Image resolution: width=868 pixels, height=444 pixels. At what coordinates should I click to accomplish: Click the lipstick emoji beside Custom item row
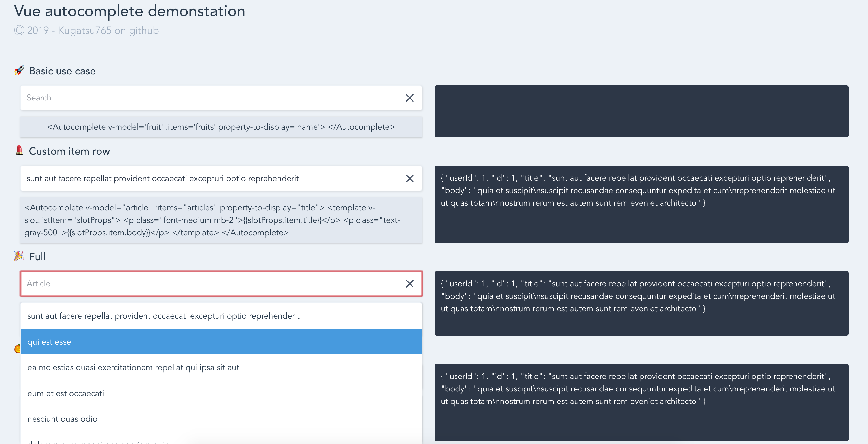pyautogui.click(x=19, y=151)
